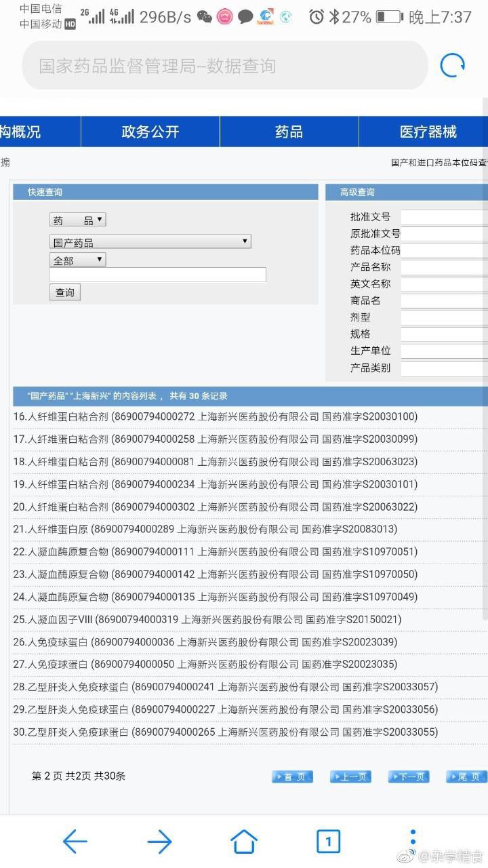The width and height of the screenshot is (488, 868).
Task: Open record 28 乙型肝炎人免疫球蛋白 S20033057
Action: coord(226,687)
